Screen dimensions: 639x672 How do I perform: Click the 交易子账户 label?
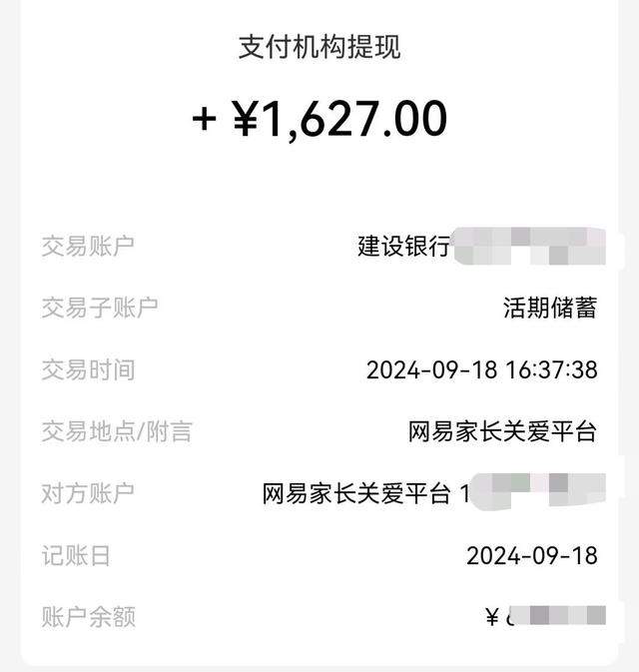(x=100, y=309)
